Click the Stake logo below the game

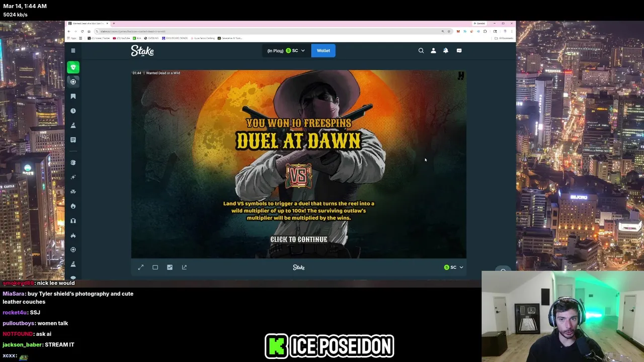[299, 267]
